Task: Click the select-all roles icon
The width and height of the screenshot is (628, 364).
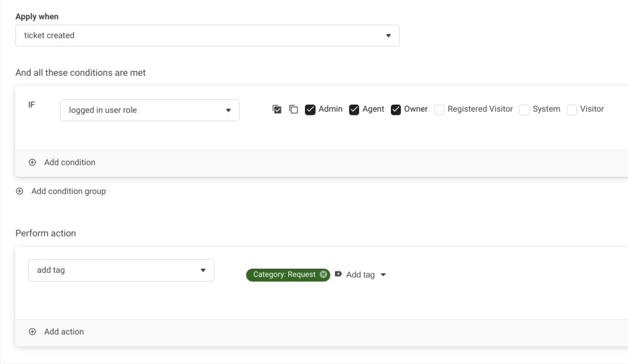Action: [x=277, y=109]
